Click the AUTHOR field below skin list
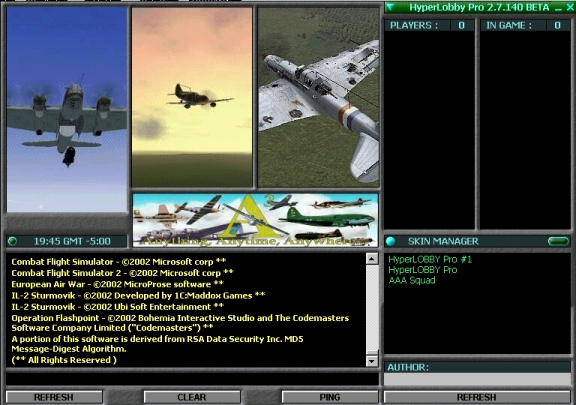The width and height of the screenshot is (576, 405). coord(477,379)
